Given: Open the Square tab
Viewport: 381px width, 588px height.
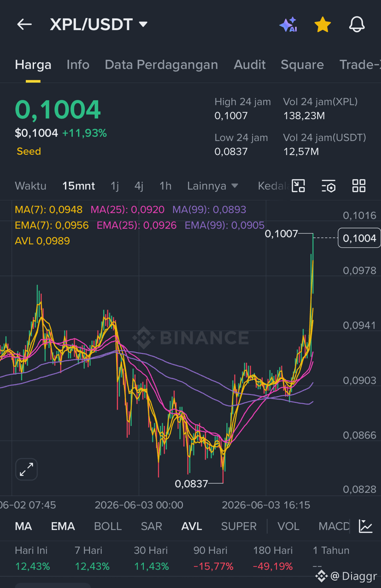Looking at the screenshot, I should pos(302,65).
